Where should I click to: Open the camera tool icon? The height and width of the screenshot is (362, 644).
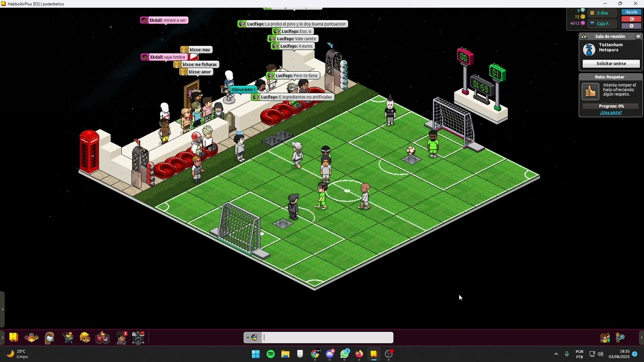click(138, 337)
